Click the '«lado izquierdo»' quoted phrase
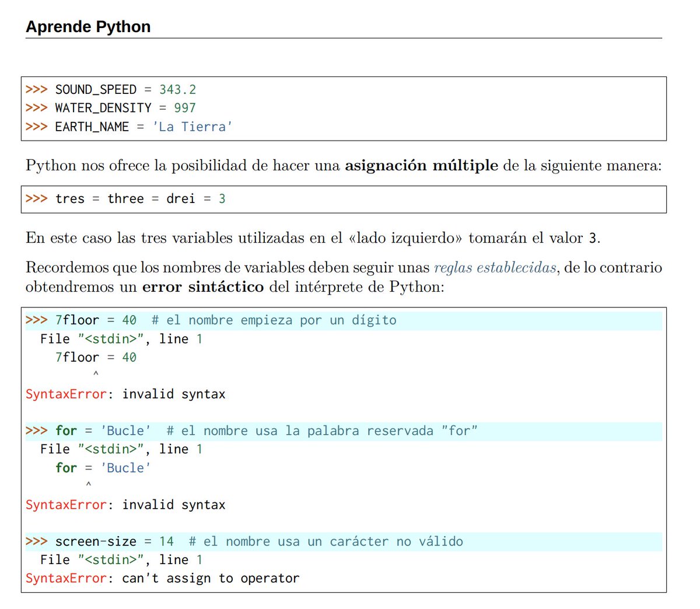700x609 pixels. tap(405, 238)
